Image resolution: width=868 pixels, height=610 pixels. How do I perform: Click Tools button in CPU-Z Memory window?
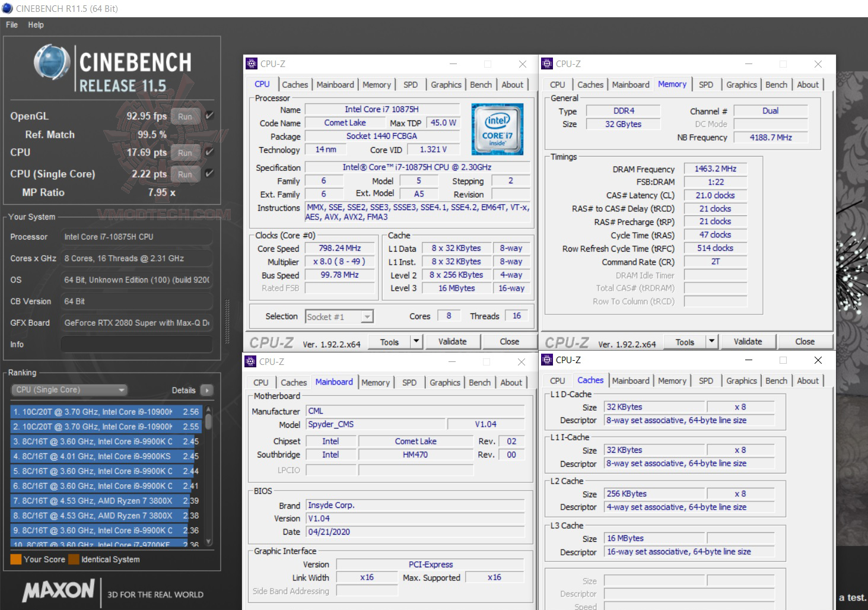685,341
